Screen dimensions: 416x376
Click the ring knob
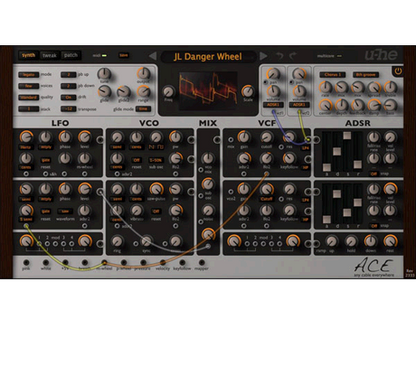click(x=117, y=241)
